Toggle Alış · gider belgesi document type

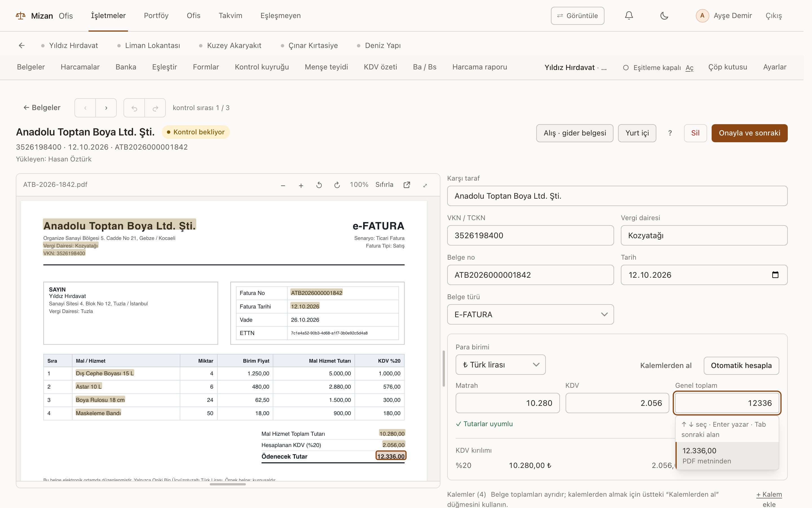click(575, 133)
